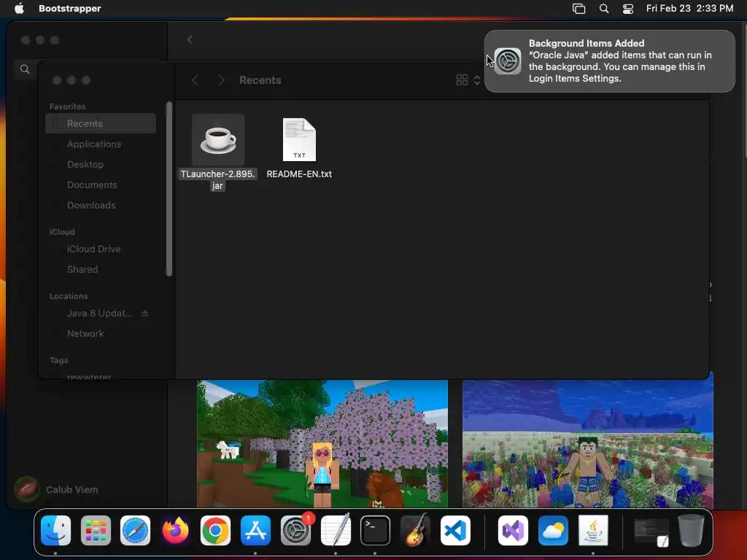Select Java 8 Update volume in sidebar
The image size is (747, 560).
[99, 314]
